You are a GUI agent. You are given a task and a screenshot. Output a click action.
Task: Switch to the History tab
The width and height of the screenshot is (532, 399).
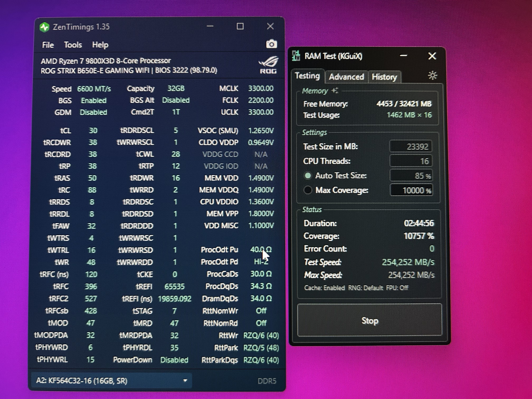click(384, 77)
